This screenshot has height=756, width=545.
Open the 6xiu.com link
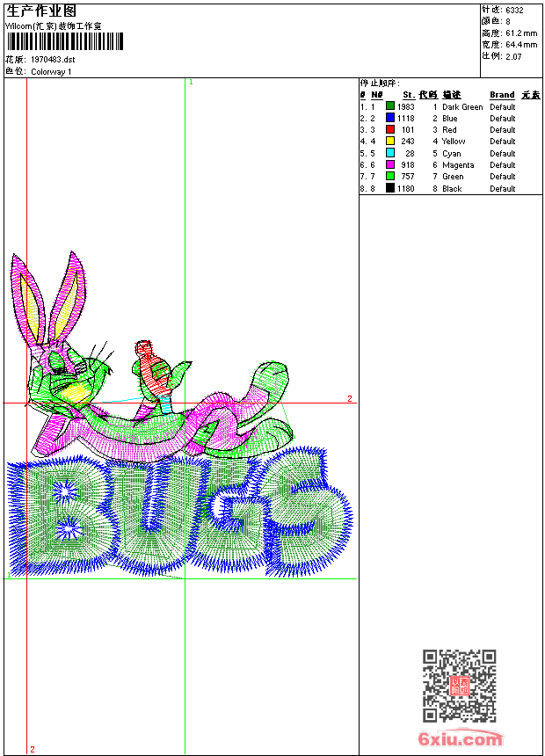click(460, 738)
